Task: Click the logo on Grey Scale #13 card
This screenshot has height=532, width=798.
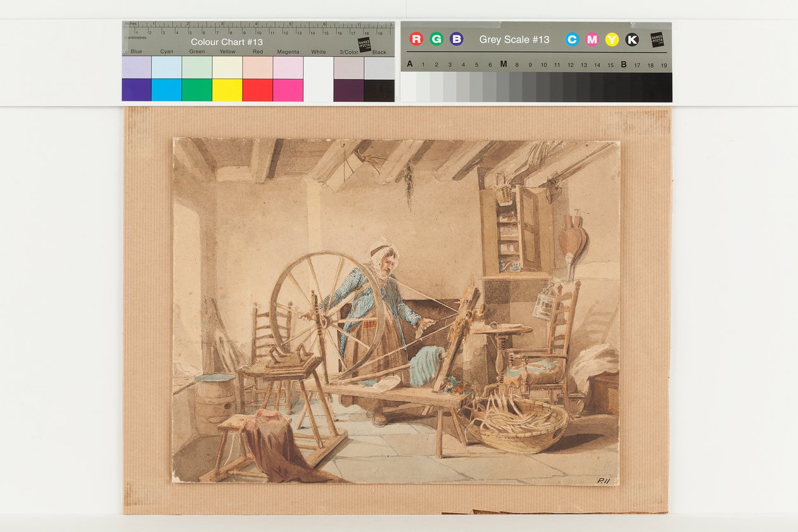Action: [x=657, y=39]
